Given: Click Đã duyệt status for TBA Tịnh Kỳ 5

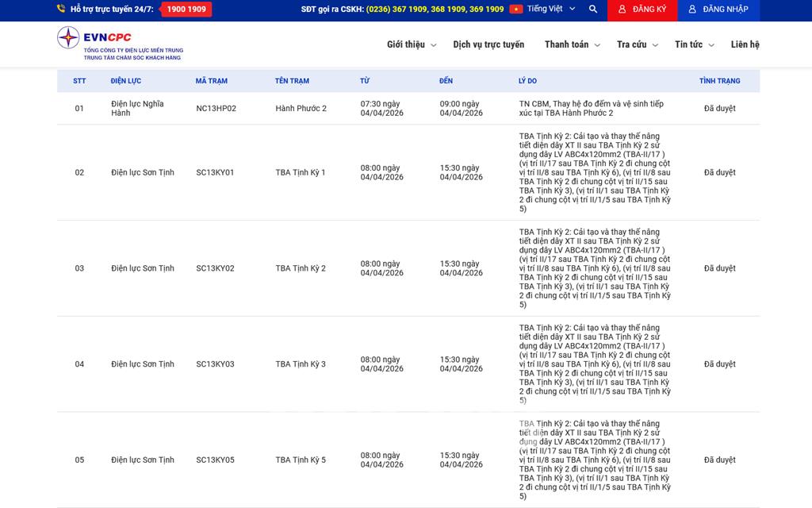Looking at the screenshot, I should (719, 460).
